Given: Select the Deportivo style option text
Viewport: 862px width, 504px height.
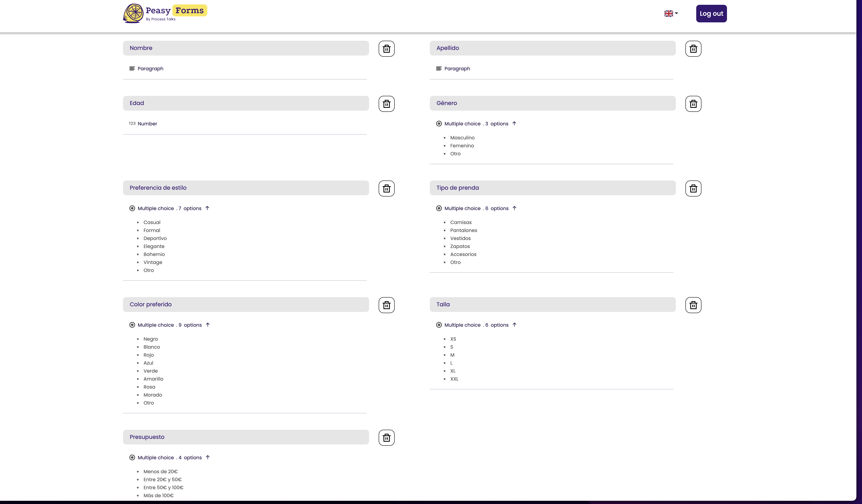Looking at the screenshot, I should [155, 238].
